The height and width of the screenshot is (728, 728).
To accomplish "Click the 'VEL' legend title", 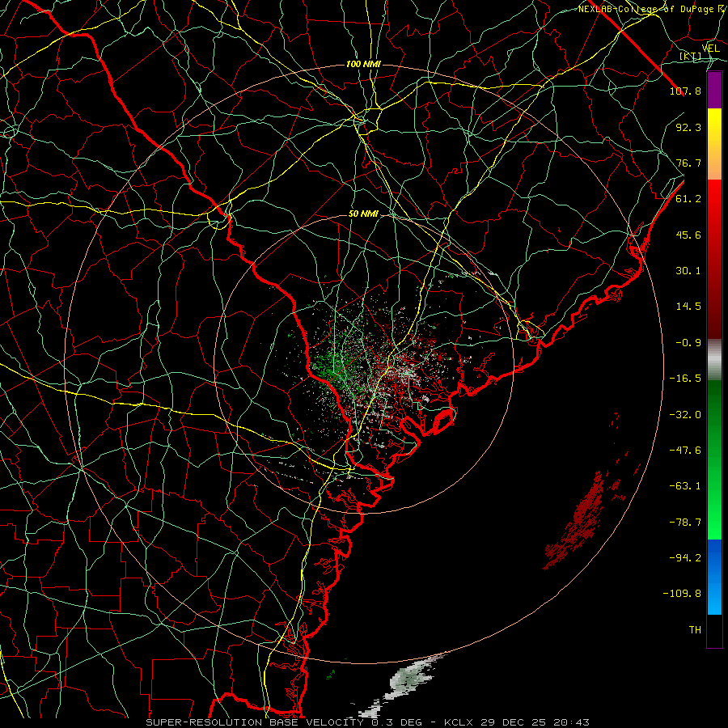I will pyautogui.click(x=710, y=49).
